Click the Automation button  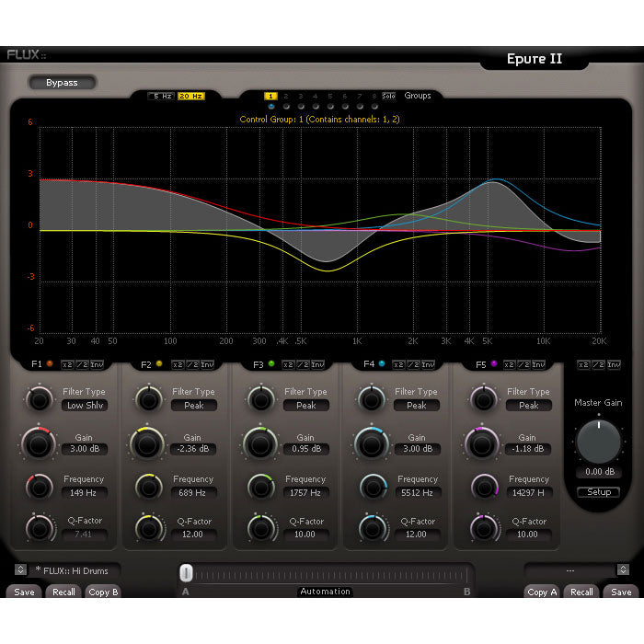tap(326, 592)
